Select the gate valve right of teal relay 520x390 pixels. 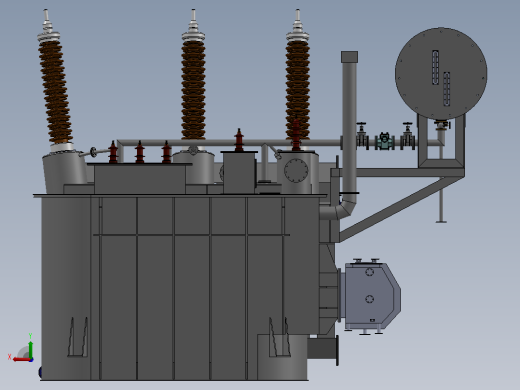coord(408,136)
